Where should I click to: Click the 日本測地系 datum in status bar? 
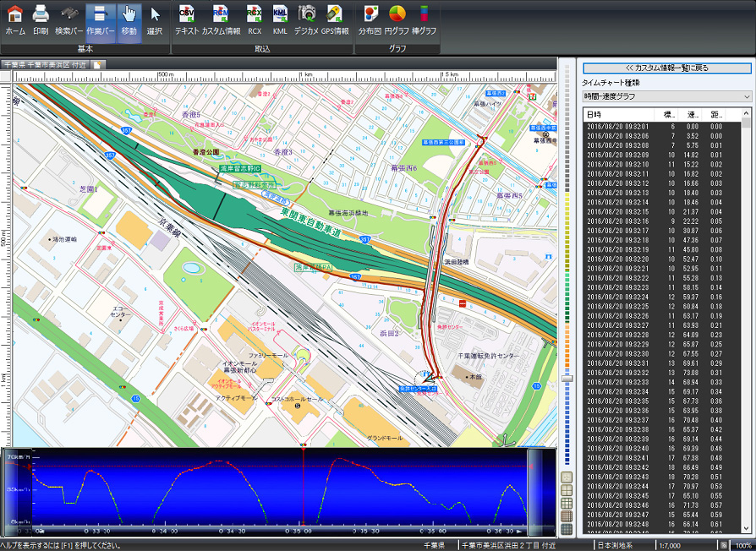pos(615,546)
